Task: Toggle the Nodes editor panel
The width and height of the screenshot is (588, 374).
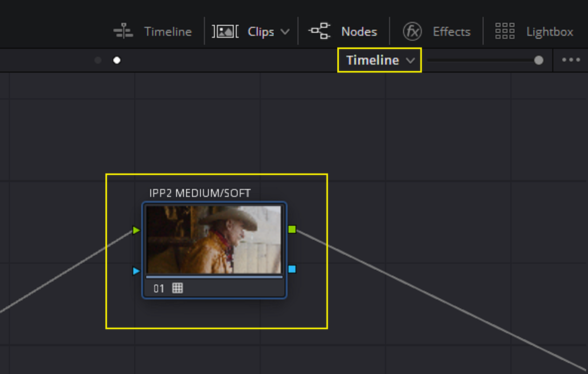Action: (x=343, y=32)
